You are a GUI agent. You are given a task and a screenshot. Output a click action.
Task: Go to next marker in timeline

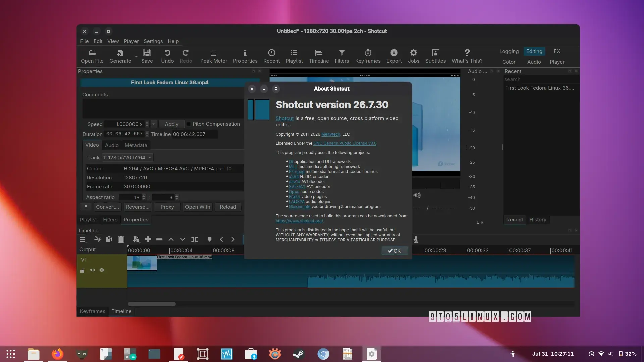pyautogui.click(x=233, y=239)
